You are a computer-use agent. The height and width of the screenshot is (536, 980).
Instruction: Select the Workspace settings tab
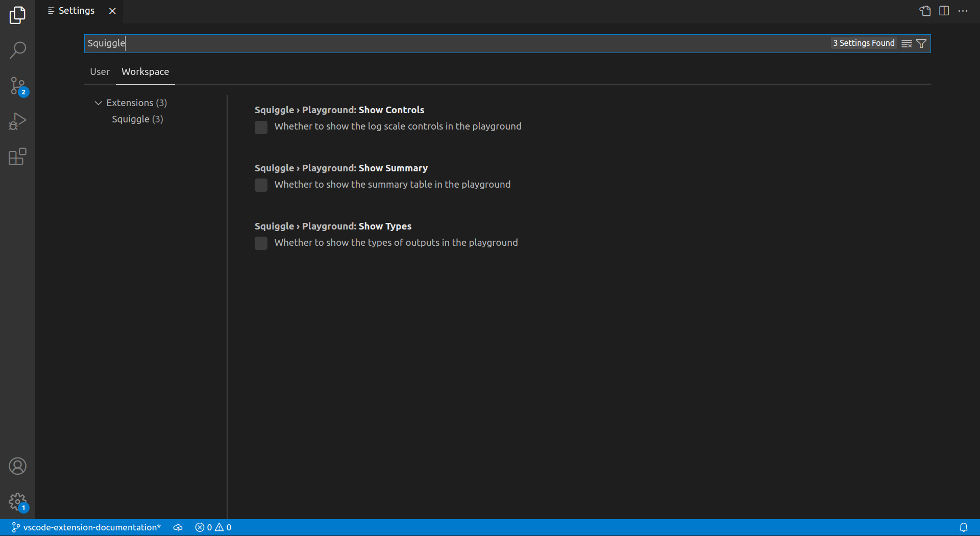145,72
